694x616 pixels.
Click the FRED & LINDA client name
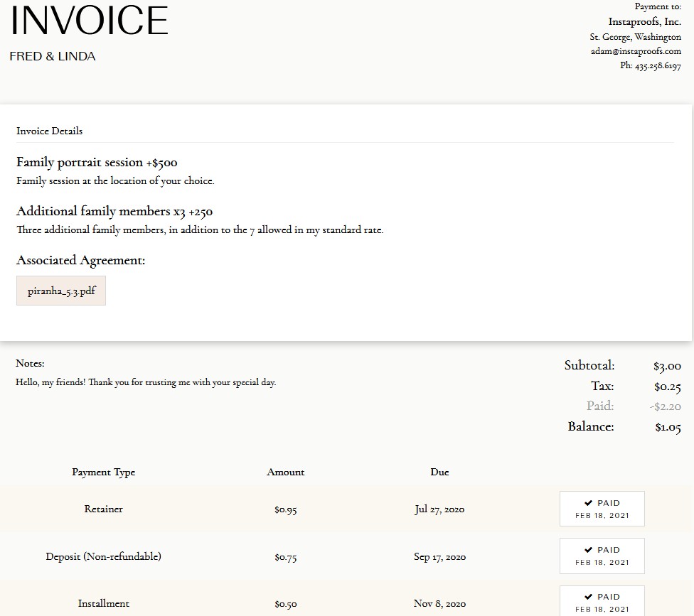click(52, 56)
